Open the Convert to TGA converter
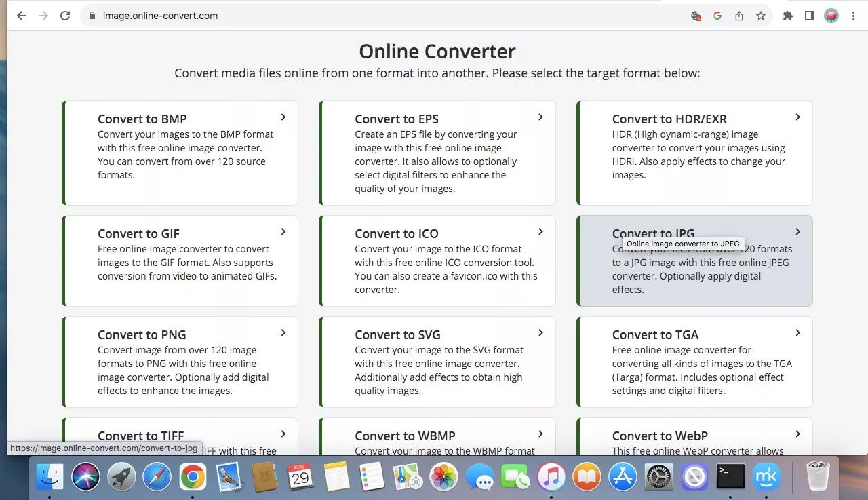Image resolution: width=868 pixels, height=500 pixels. pos(655,335)
